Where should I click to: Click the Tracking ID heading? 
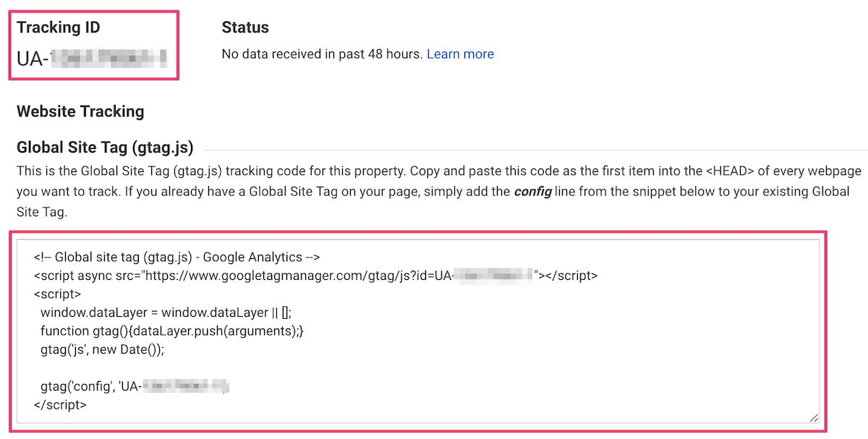tap(59, 27)
